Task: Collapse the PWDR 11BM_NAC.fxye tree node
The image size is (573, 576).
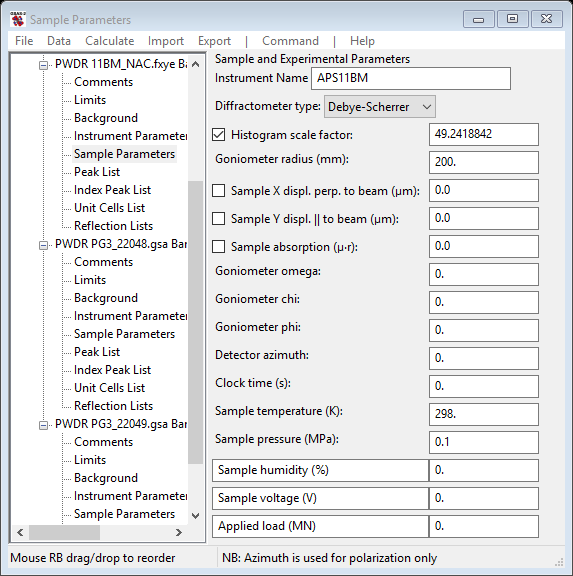Action: point(43,65)
